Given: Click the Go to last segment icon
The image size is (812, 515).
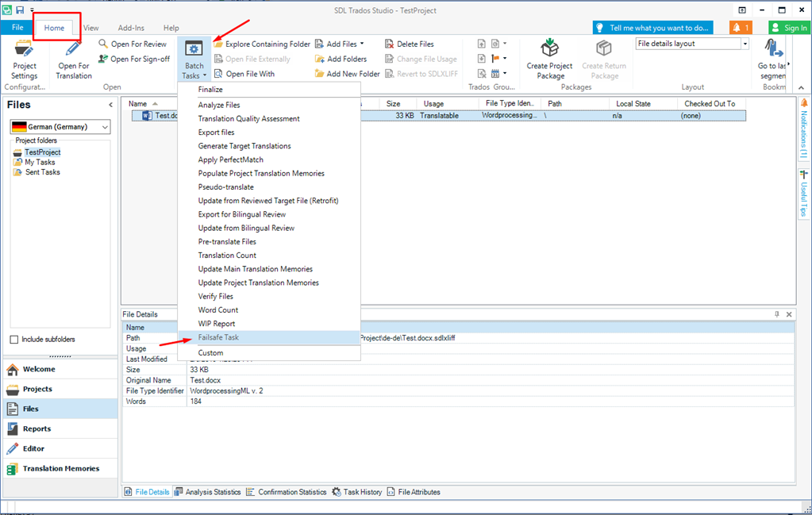Looking at the screenshot, I should [773, 48].
